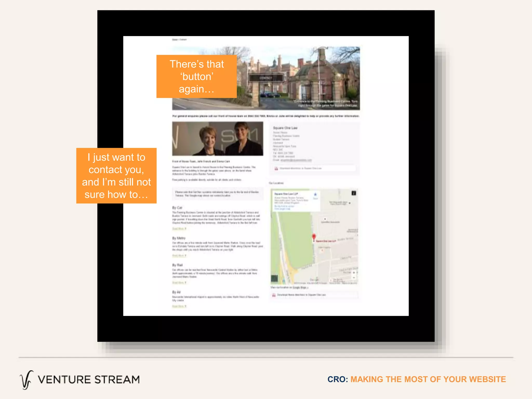Expand Read More under By Car
The height and width of the screenshot is (399, 532).
point(179,229)
